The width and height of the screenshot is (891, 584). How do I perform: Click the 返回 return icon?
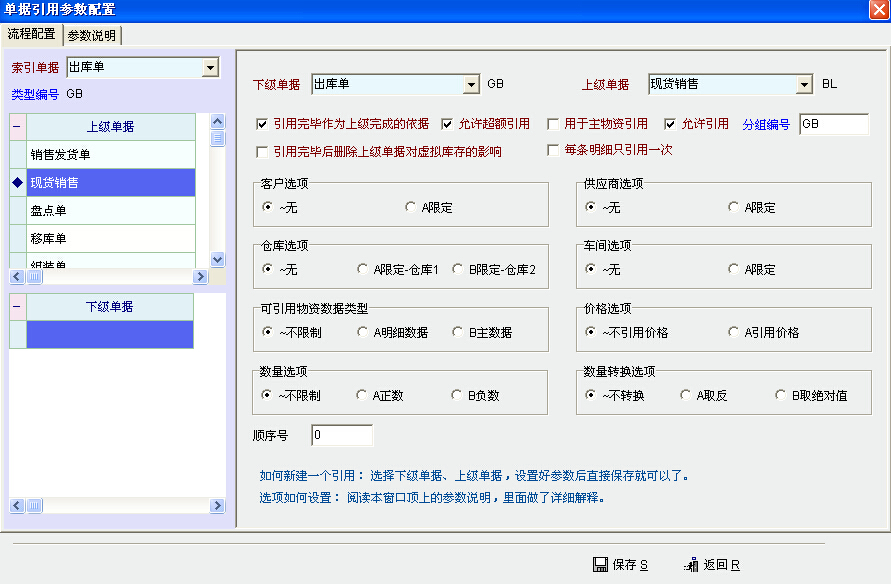coord(690,565)
